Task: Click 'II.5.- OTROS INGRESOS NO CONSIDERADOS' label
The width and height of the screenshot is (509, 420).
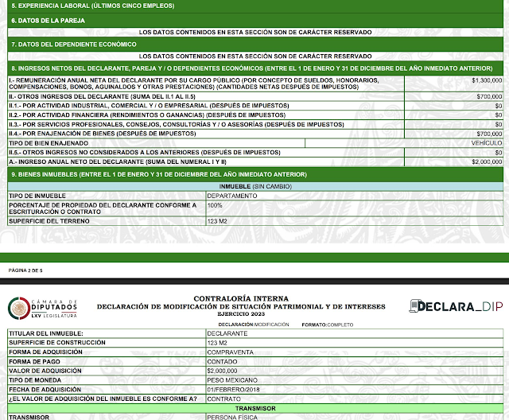Action: coord(145,153)
